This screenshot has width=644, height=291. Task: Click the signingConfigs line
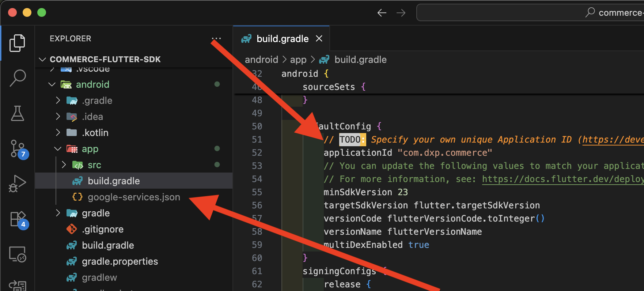(345, 271)
